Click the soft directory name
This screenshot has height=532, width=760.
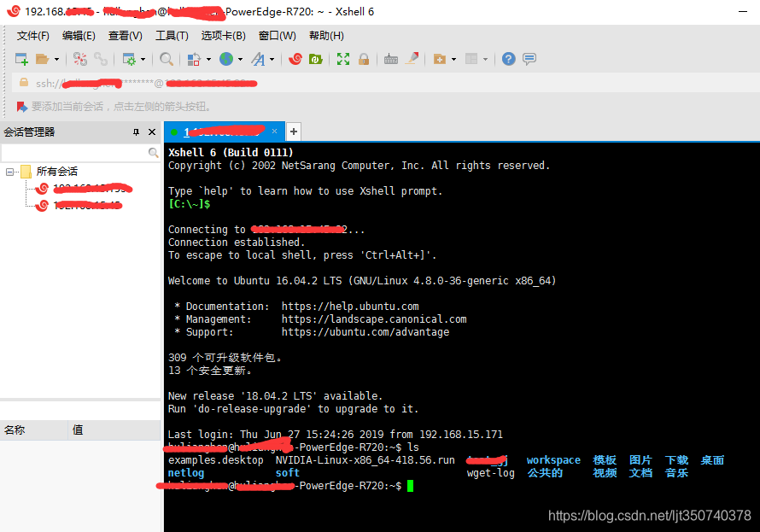click(x=288, y=473)
